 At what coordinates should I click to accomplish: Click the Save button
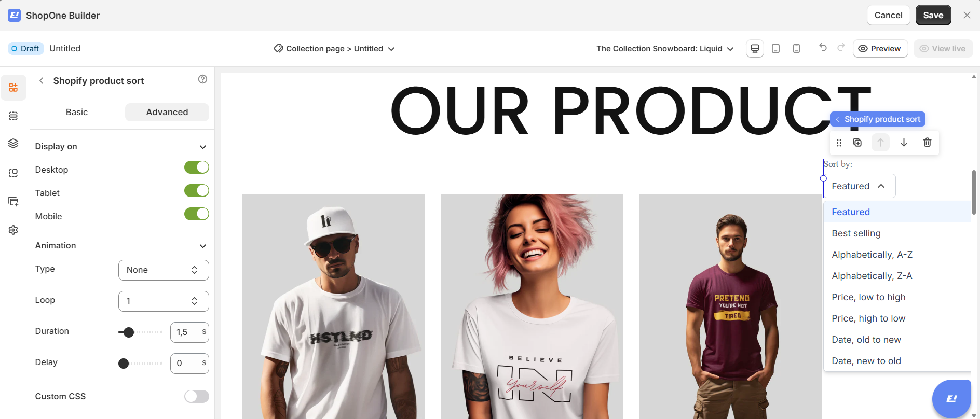point(933,15)
